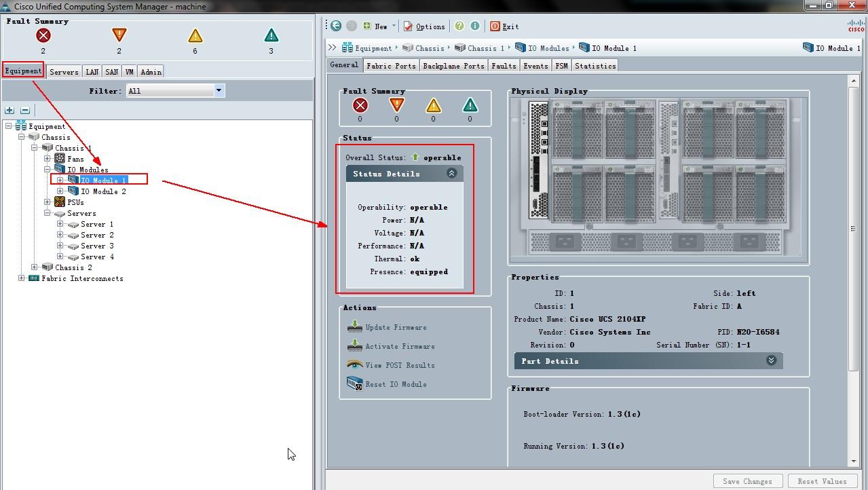Image resolution: width=868 pixels, height=490 pixels.
Task: Click Chassis 1 in the breadcrumb
Action: [480, 48]
